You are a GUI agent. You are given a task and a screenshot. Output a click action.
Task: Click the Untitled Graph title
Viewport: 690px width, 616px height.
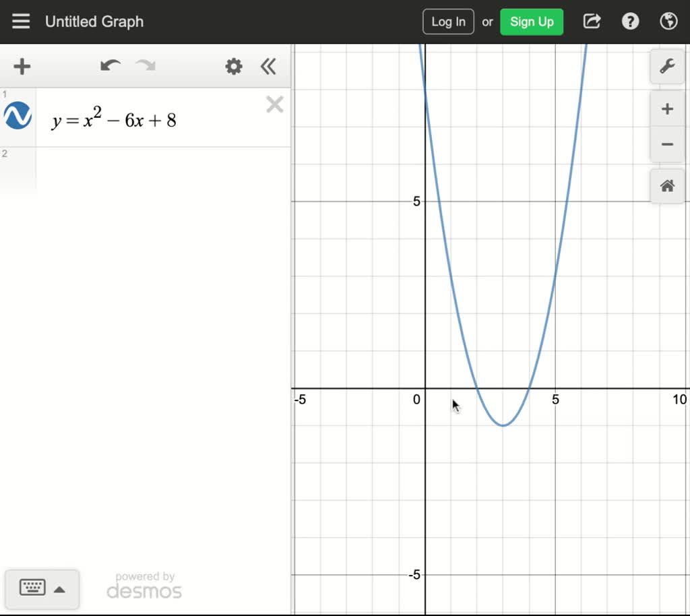pyautogui.click(x=94, y=21)
